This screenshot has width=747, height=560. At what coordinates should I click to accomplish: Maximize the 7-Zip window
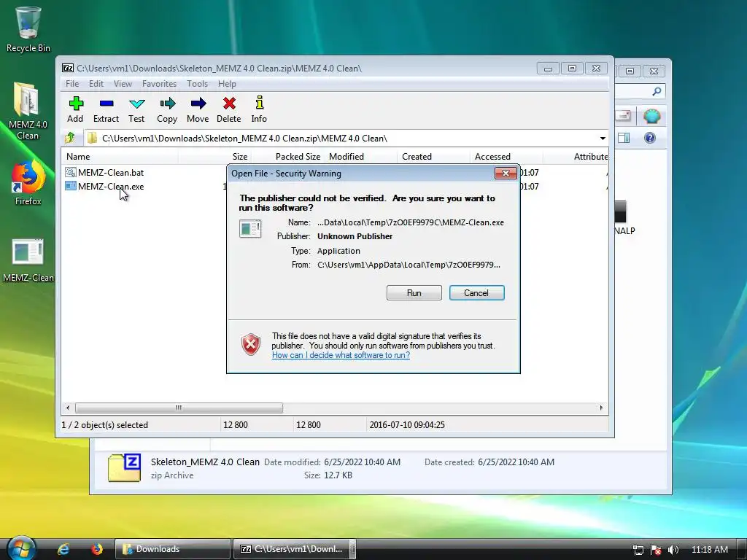tap(572, 69)
